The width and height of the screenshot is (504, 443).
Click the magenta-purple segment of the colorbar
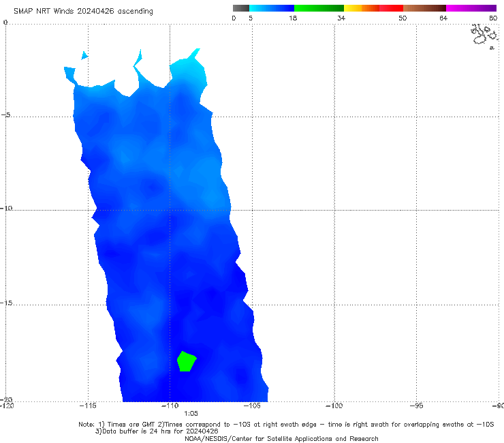471,8
